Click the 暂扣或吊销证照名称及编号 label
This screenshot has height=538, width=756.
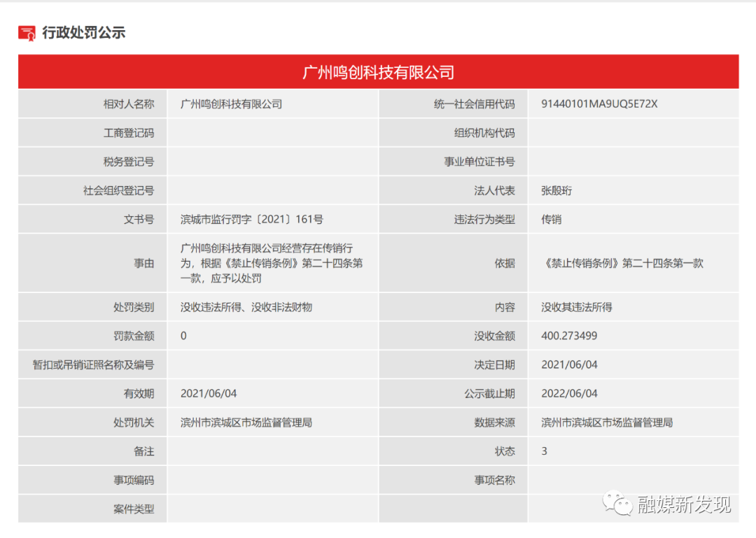(93, 365)
